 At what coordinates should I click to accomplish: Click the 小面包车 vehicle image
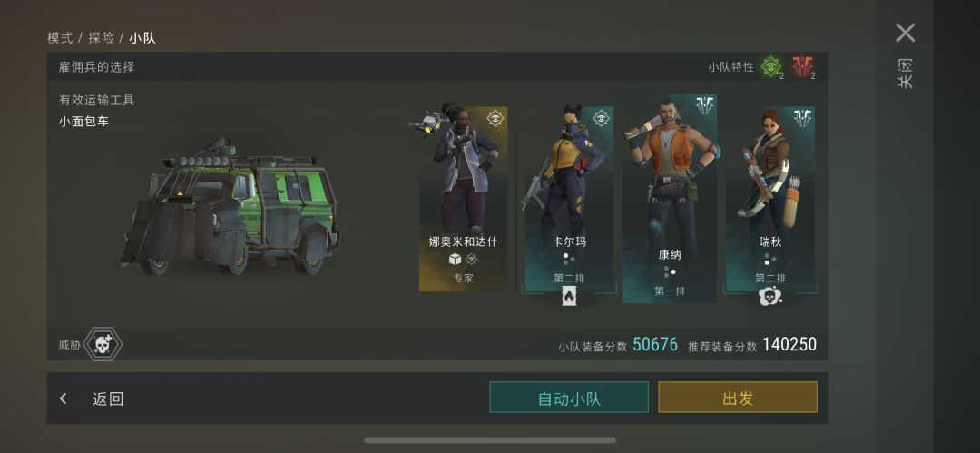230,206
